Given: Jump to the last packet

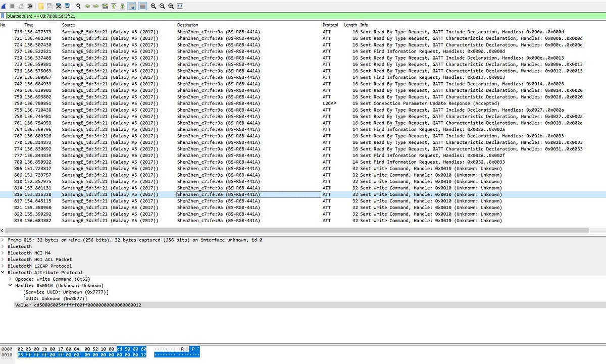Looking at the screenshot, I should 122,6.
